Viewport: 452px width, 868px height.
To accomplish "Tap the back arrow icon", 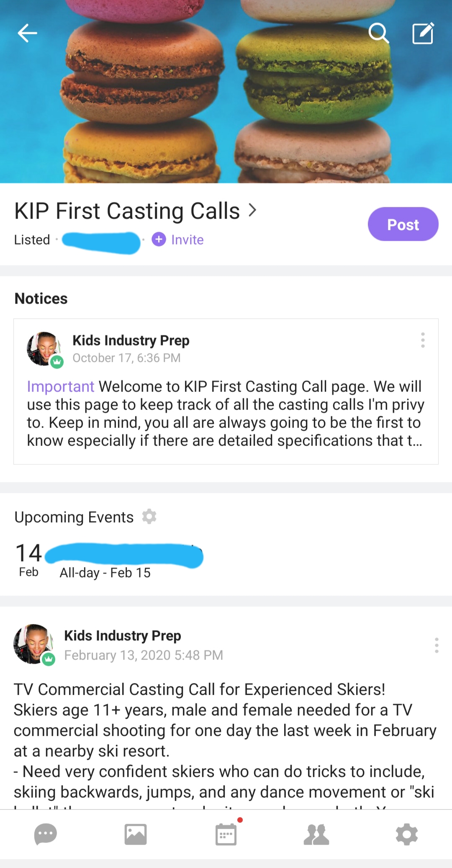I will click(28, 33).
